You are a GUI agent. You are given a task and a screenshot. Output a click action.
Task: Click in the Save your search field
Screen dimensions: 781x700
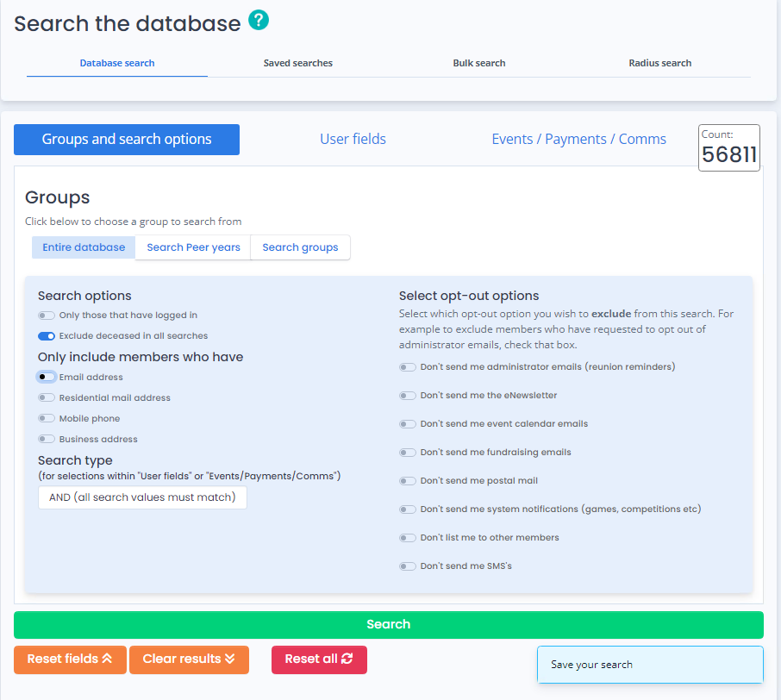(x=650, y=665)
